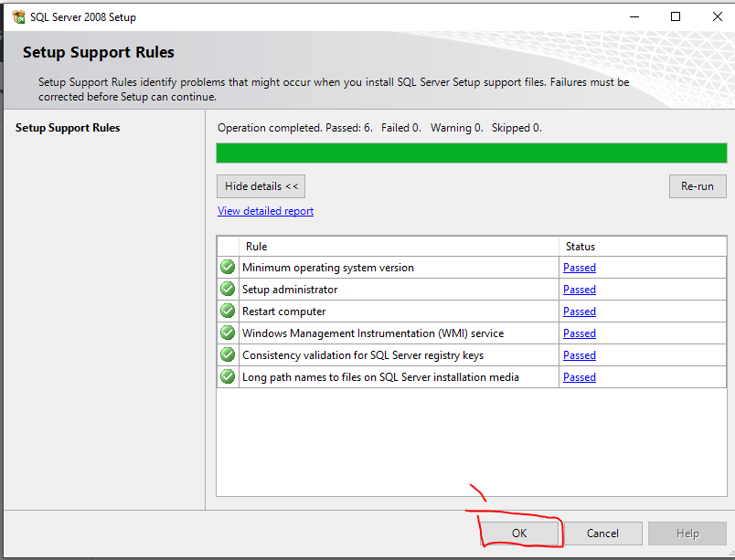This screenshot has height=560, width=735.
Task: Click green check icon beside Setup administrator
Action: tap(228, 289)
